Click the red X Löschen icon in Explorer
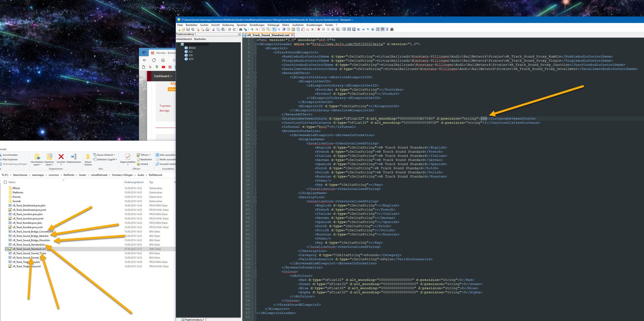This screenshot has width=644, height=321. (61, 157)
